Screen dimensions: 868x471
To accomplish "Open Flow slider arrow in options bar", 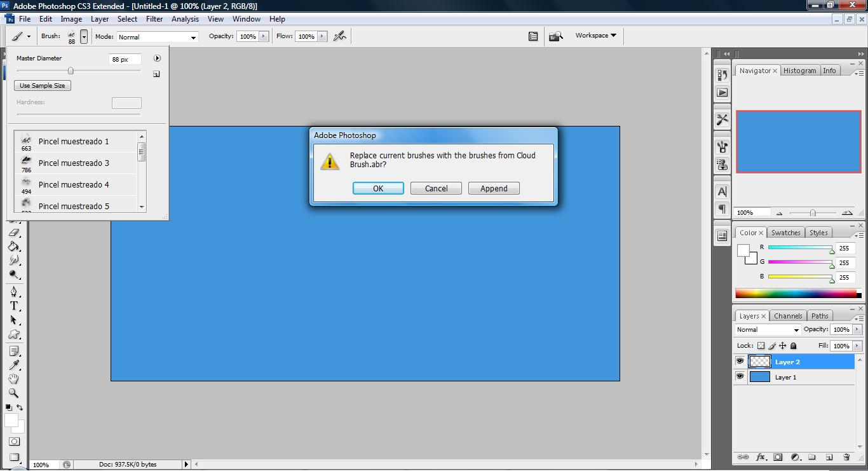I will point(322,36).
